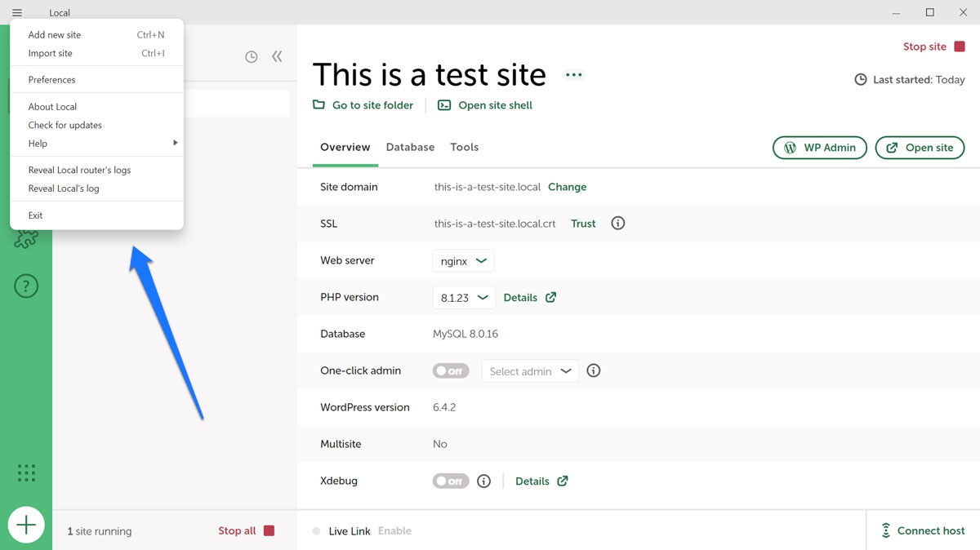Viewport: 980px width, 550px height.
Task: Click SSL info icon
Action: pyautogui.click(x=618, y=223)
